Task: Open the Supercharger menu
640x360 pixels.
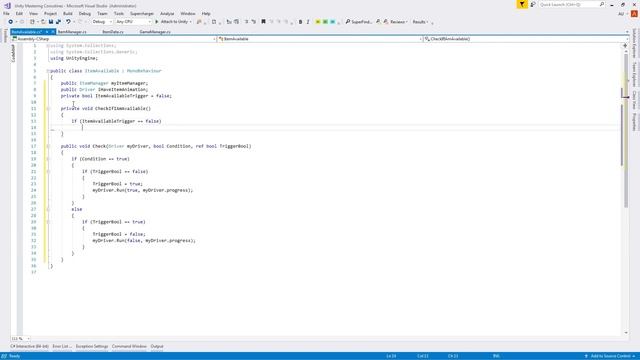Action: [x=142, y=13]
